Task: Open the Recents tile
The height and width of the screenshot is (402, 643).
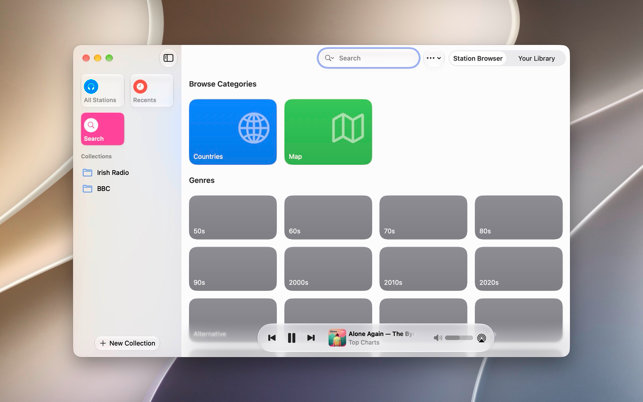Action: 152,91
